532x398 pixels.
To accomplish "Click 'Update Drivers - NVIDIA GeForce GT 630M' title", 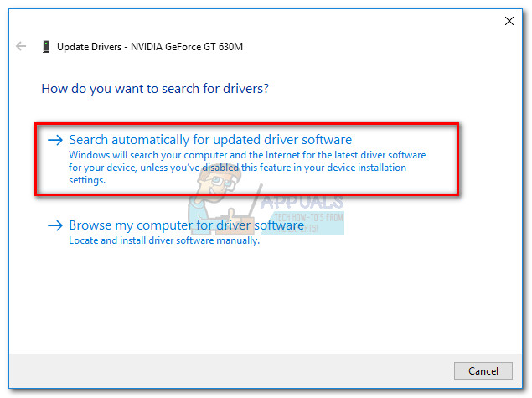I will coord(150,46).
